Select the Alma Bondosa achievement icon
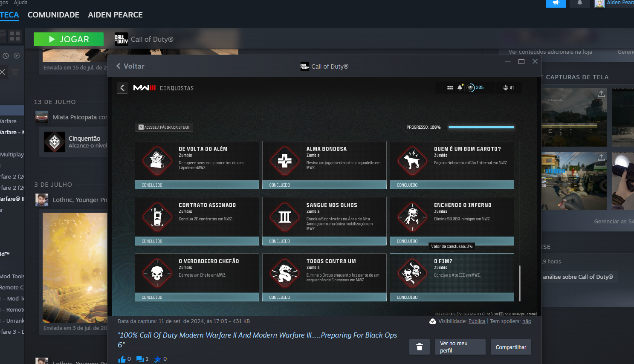 (284, 161)
